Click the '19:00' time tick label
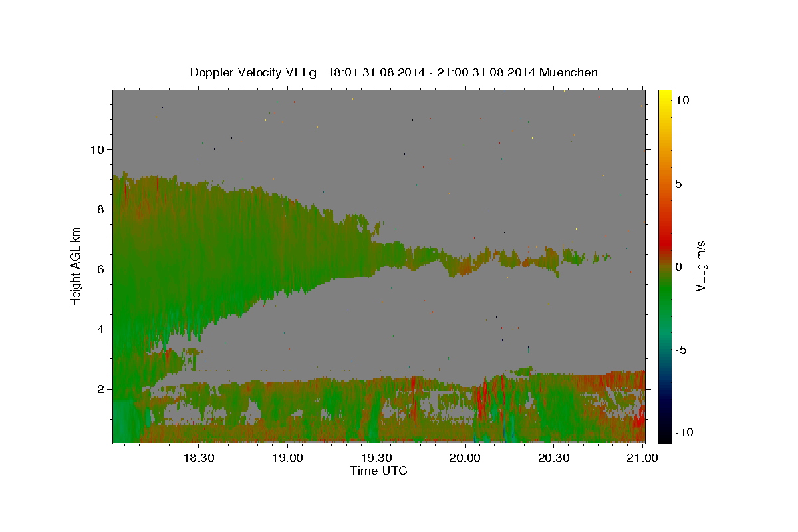This screenshot has height=532, width=798. pyautogui.click(x=287, y=458)
